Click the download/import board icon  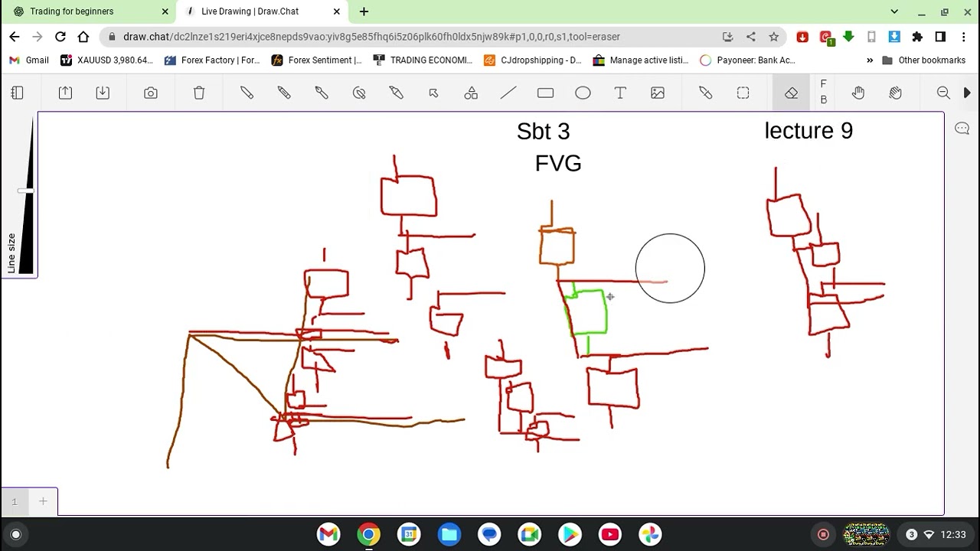(x=103, y=93)
